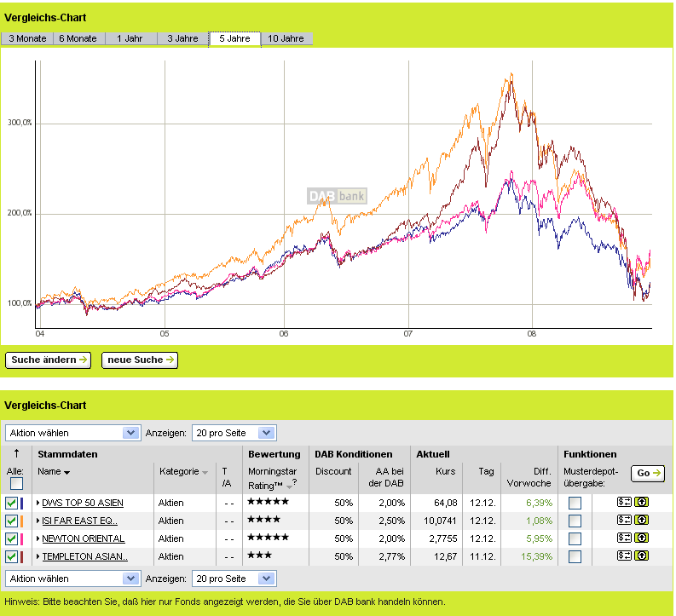Open the Morningstar Rating question mark help
676x616 pixels.
point(294,482)
